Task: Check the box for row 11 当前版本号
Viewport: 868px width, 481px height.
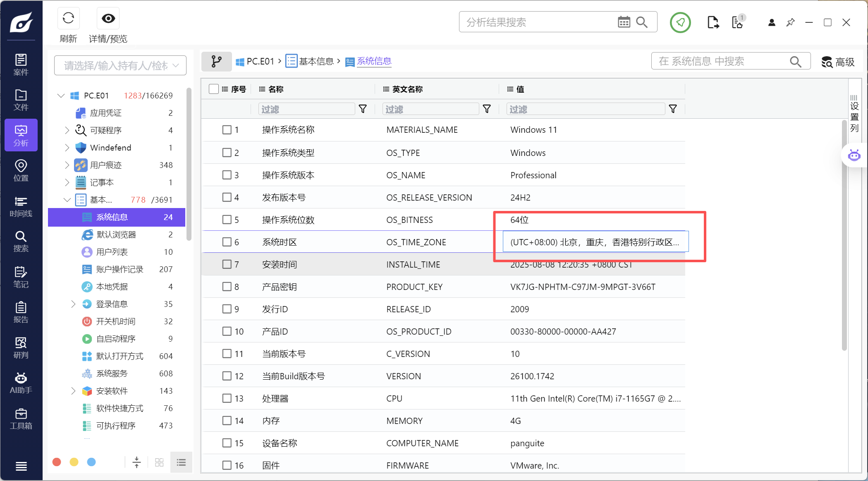Action: [227, 354]
